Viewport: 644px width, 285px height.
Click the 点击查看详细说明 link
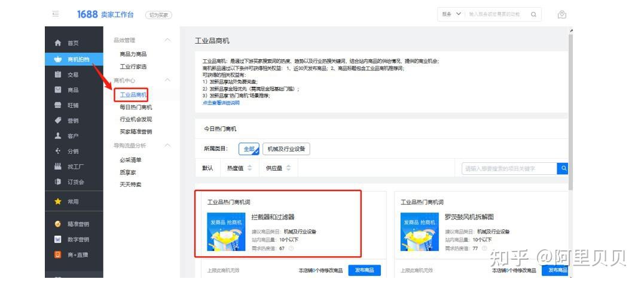(x=221, y=103)
